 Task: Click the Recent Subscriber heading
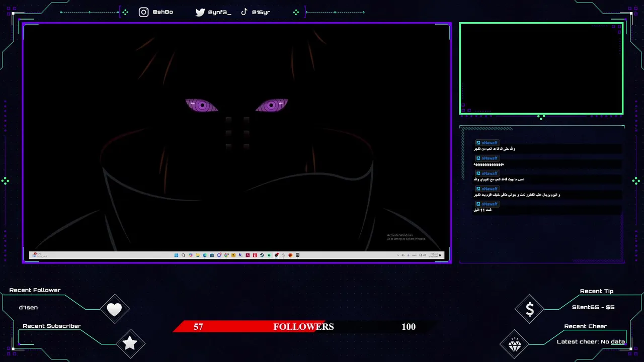(52, 326)
